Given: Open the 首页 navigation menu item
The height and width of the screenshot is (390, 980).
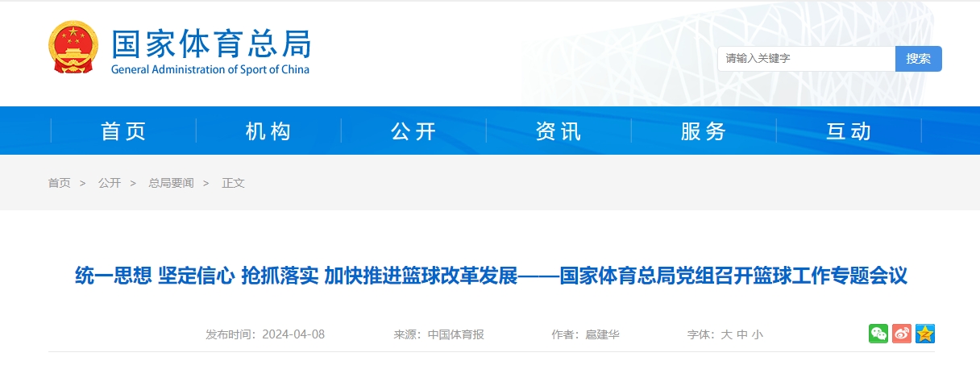Looking at the screenshot, I should point(123,131).
